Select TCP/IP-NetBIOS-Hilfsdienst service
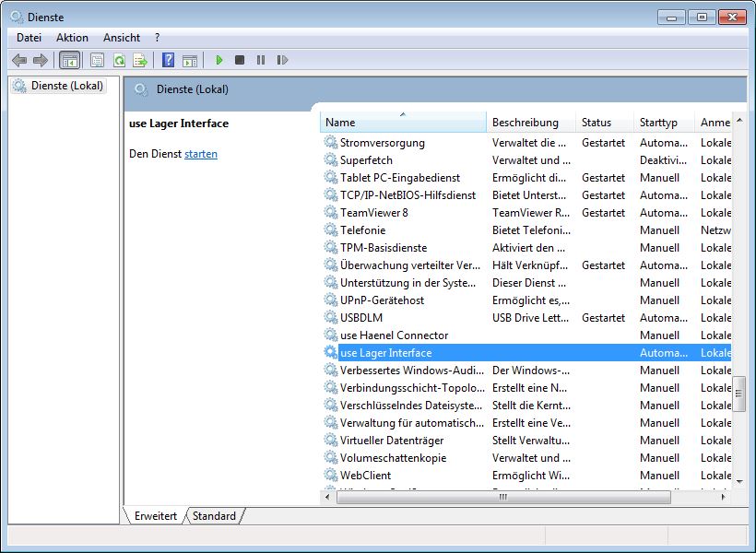This screenshot has width=756, height=553. point(408,194)
